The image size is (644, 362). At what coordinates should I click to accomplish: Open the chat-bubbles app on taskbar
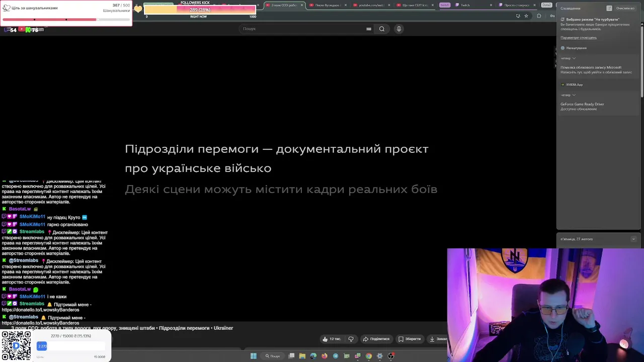click(358, 356)
